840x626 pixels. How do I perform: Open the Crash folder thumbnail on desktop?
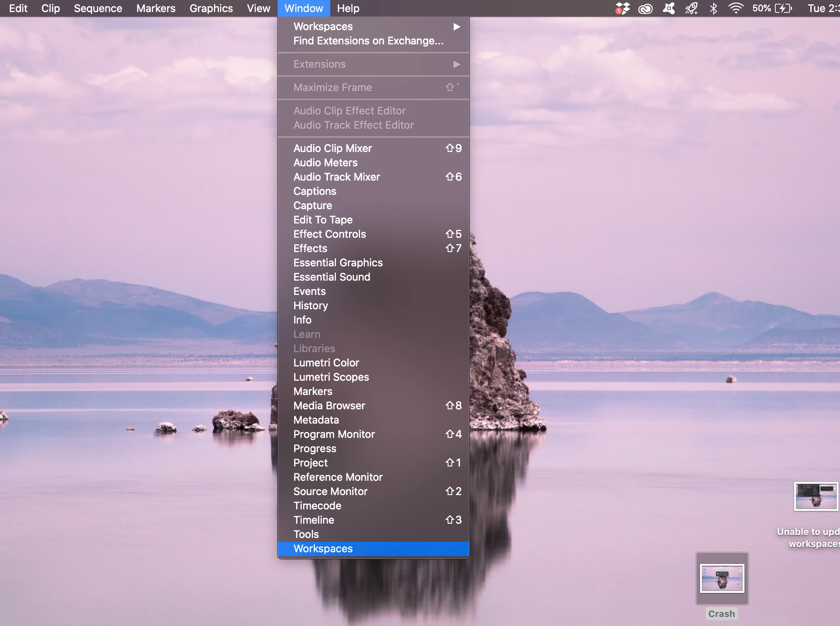click(x=722, y=578)
